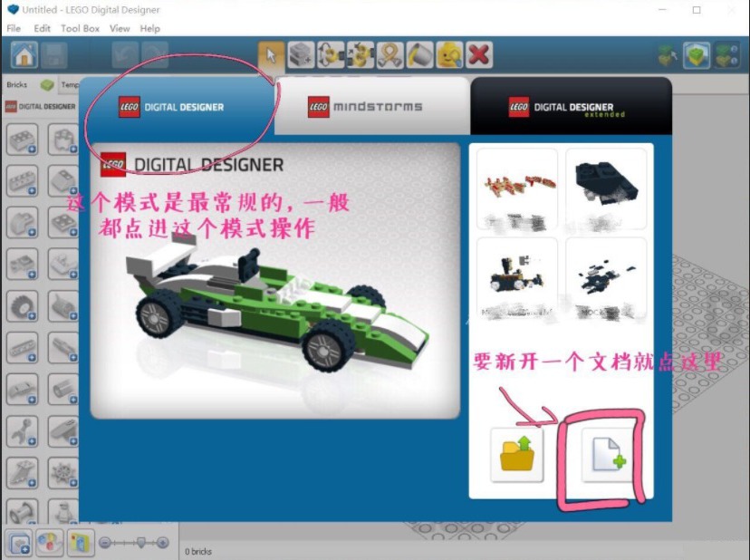Activate the Paint bucket tool
Screen dimensions: 750x560
click(x=419, y=55)
